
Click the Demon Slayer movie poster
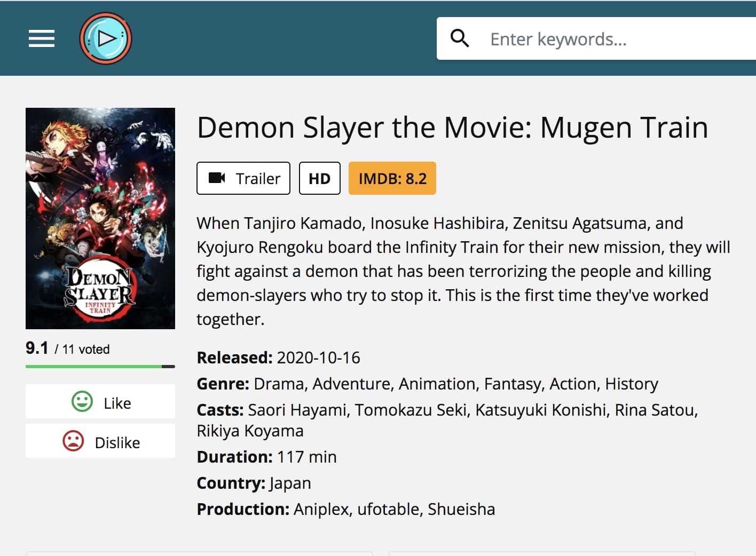100,218
